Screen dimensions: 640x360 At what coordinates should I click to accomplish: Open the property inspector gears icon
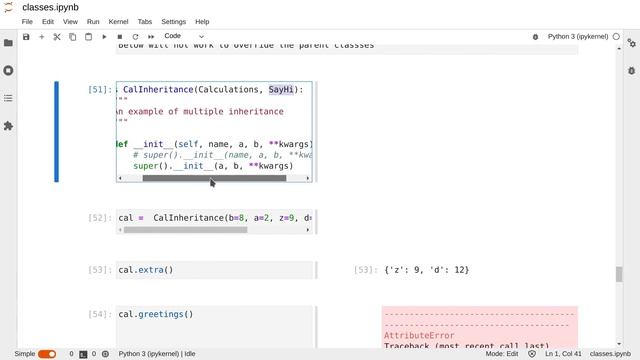[631, 43]
